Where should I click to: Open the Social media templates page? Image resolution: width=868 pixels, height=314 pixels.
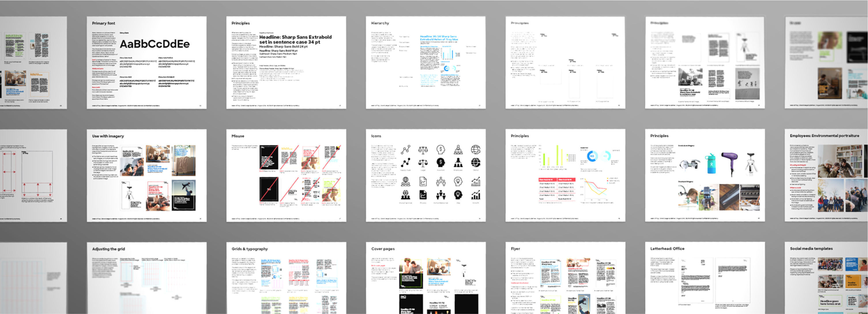(826, 278)
